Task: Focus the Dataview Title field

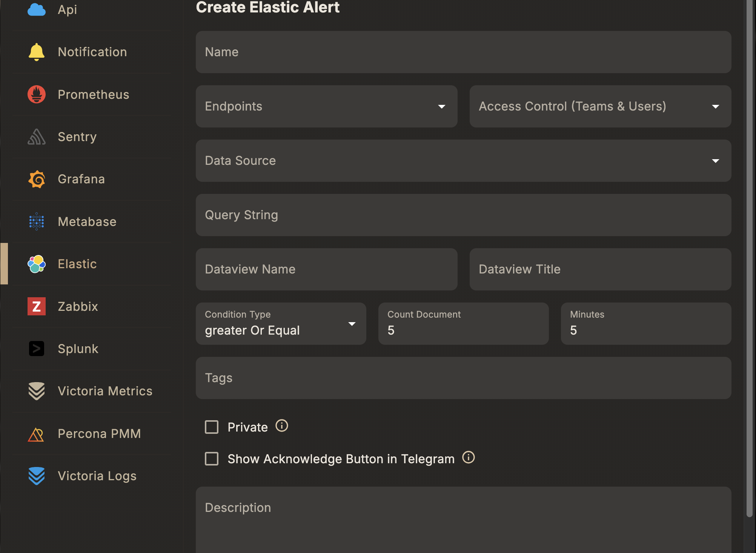Action: tap(601, 269)
